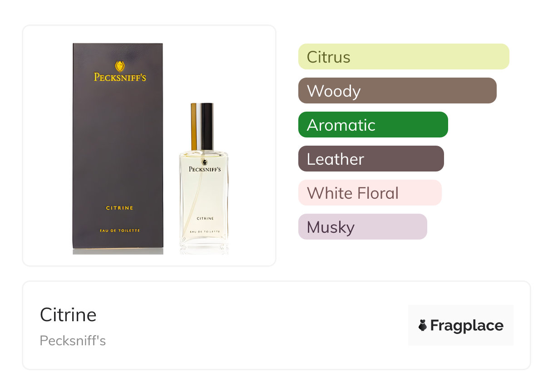Open the Pecksniff's brand name link
The image size is (553, 392).
tap(73, 341)
